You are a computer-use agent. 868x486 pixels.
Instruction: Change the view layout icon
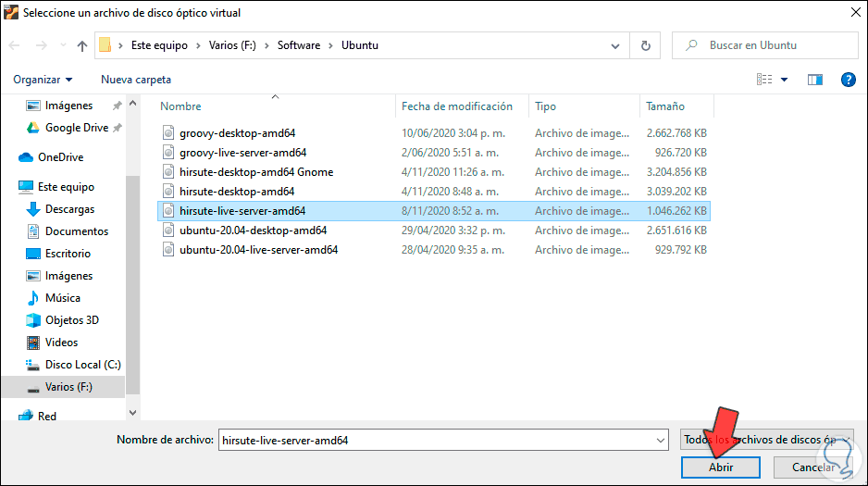pyautogui.click(x=764, y=80)
